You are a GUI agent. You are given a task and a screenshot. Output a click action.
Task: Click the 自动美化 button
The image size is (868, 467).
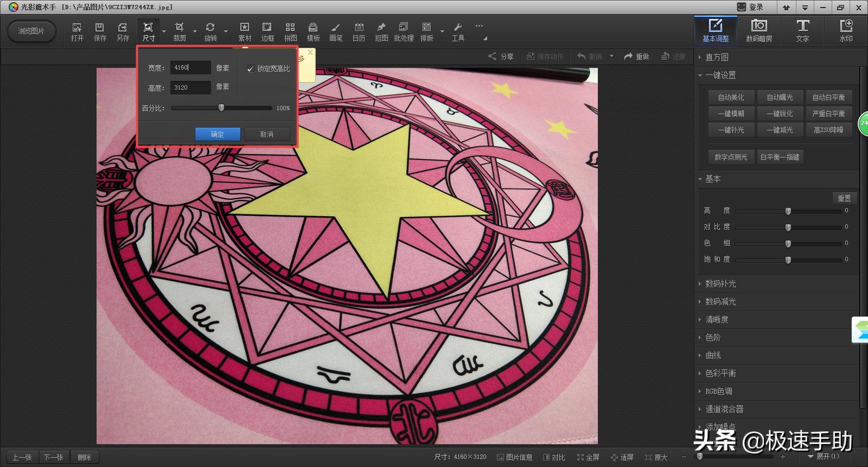click(731, 97)
